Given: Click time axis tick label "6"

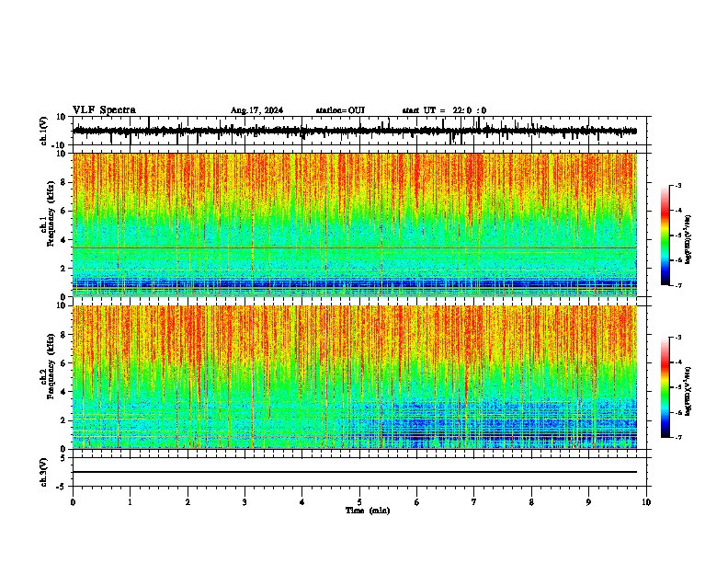Looking at the screenshot, I should 417,502.
